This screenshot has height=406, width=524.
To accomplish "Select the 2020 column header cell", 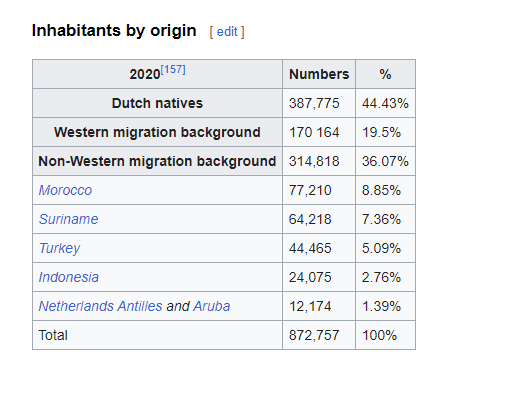I will pos(157,74).
